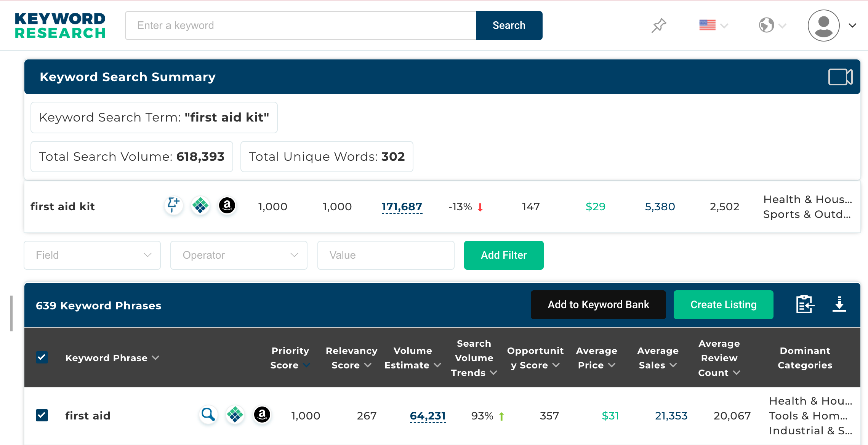This screenshot has height=445, width=868.
Task: Click the Helium10 diamond grid icon for first aid kit
Action: (x=202, y=206)
